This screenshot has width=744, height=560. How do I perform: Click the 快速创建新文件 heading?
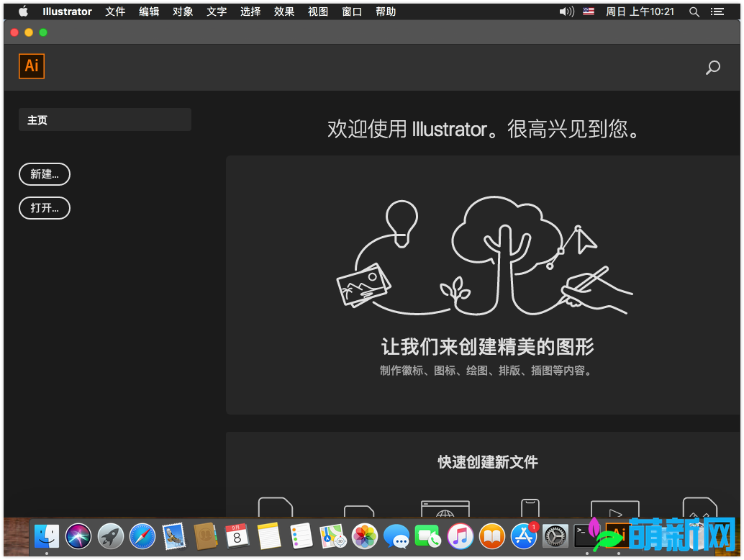488,462
